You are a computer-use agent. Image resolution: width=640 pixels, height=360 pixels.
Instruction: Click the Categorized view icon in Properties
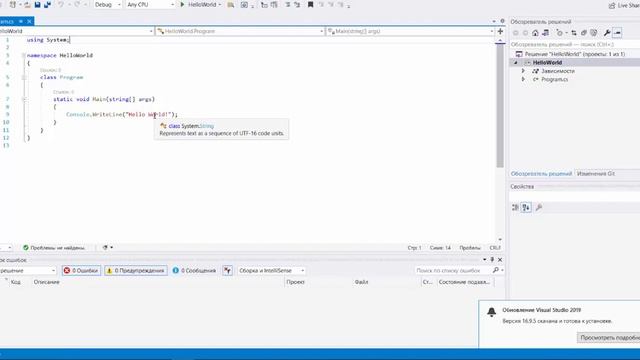(516, 208)
